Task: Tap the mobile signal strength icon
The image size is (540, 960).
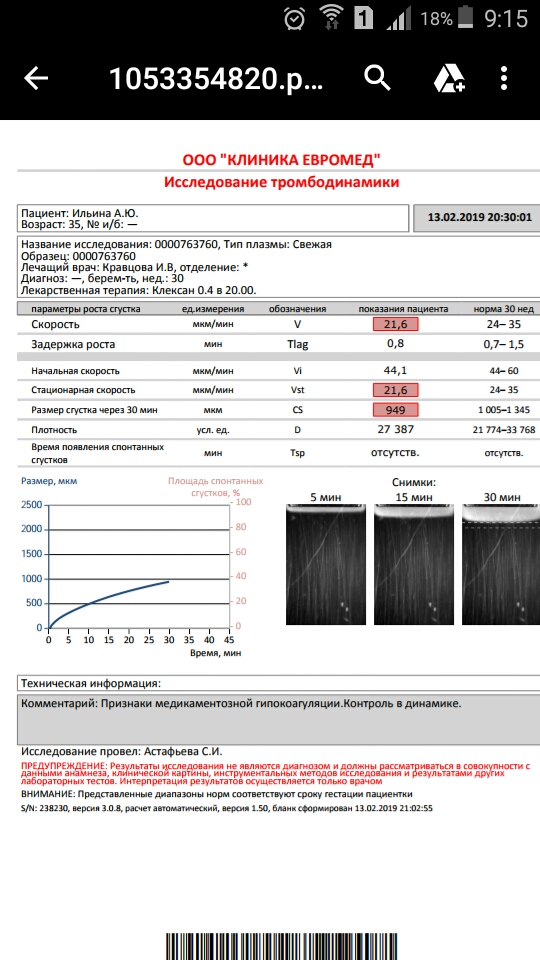Action: point(397,19)
